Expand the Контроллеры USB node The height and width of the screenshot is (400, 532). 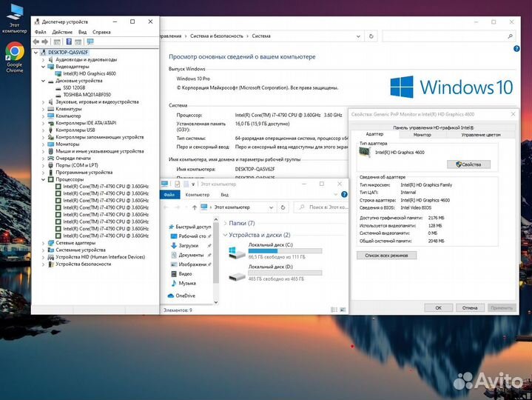pyautogui.click(x=43, y=130)
